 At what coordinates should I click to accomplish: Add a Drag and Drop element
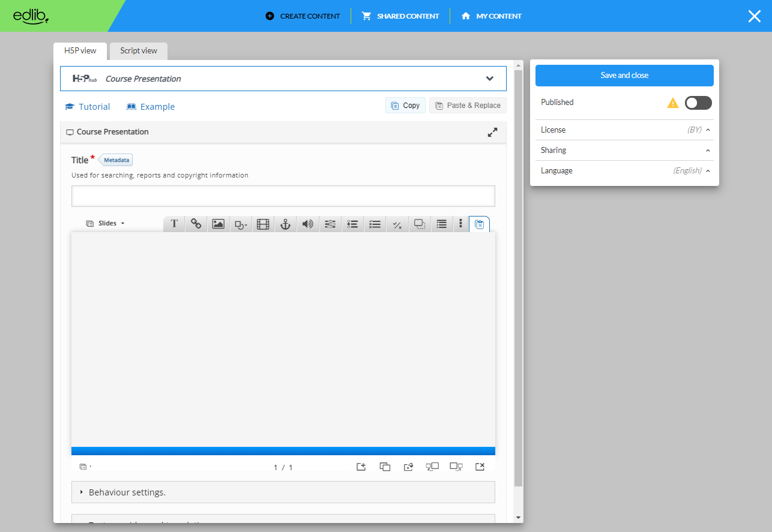click(x=420, y=224)
